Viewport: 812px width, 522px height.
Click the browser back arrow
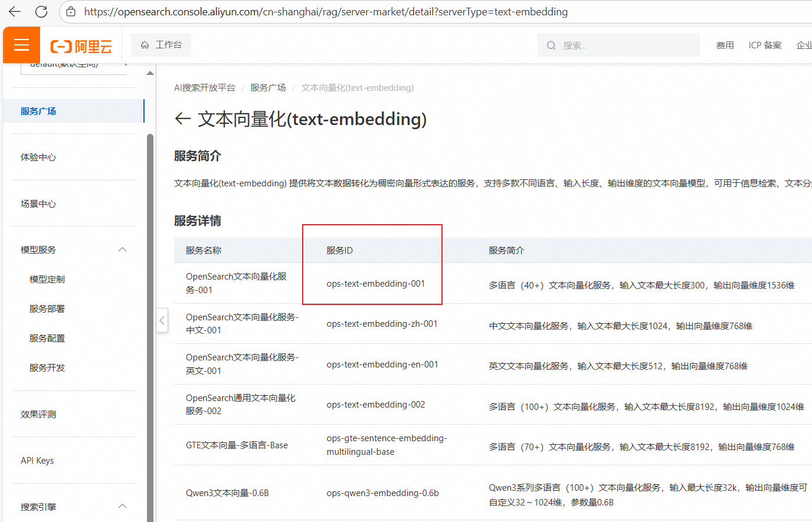[15, 11]
